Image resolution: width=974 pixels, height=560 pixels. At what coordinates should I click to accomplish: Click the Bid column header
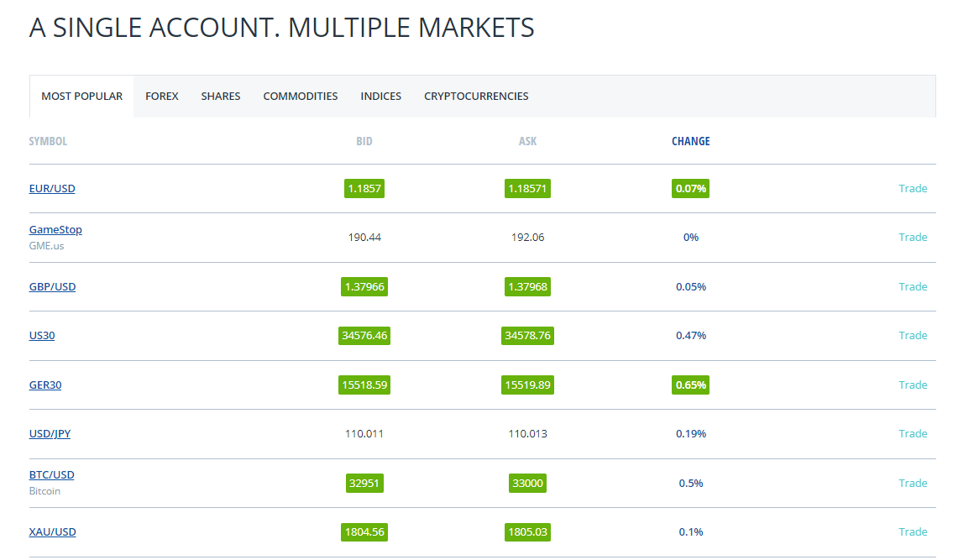click(x=364, y=141)
